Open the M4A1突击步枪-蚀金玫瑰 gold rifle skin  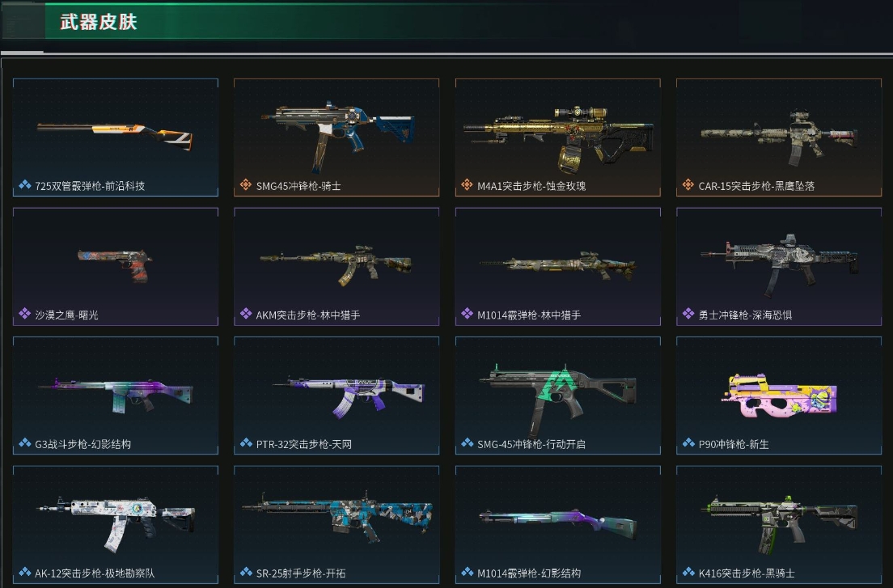[557, 137]
